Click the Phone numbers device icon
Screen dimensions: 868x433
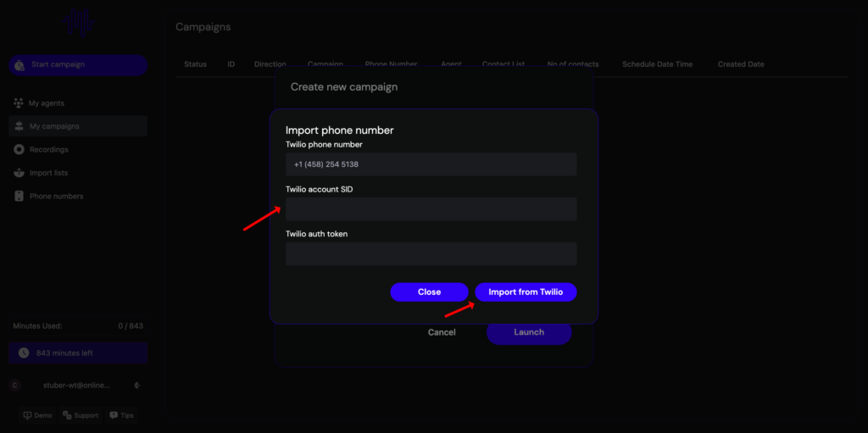[19, 197]
